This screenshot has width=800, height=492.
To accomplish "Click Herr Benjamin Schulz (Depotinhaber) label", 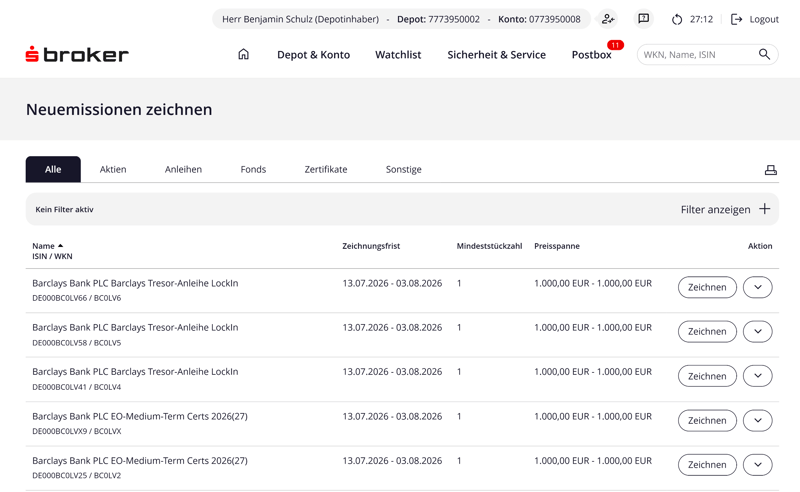I will [x=301, y=19].
